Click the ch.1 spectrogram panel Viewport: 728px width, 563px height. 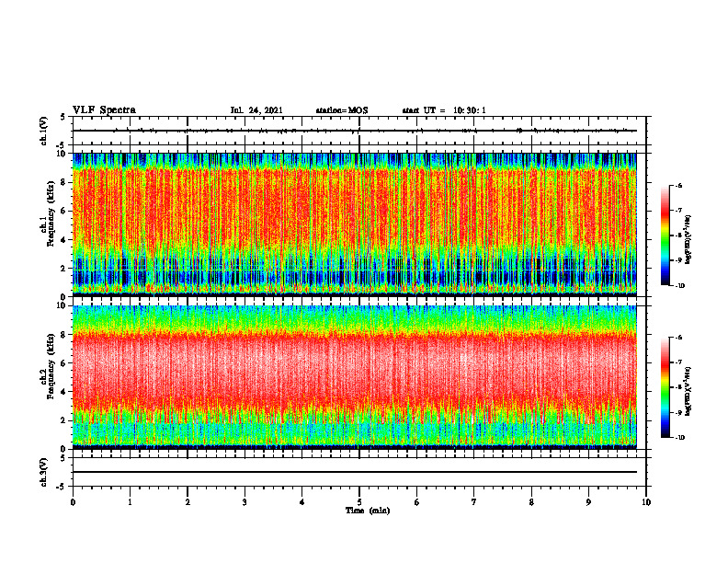(x=355, y=224)
